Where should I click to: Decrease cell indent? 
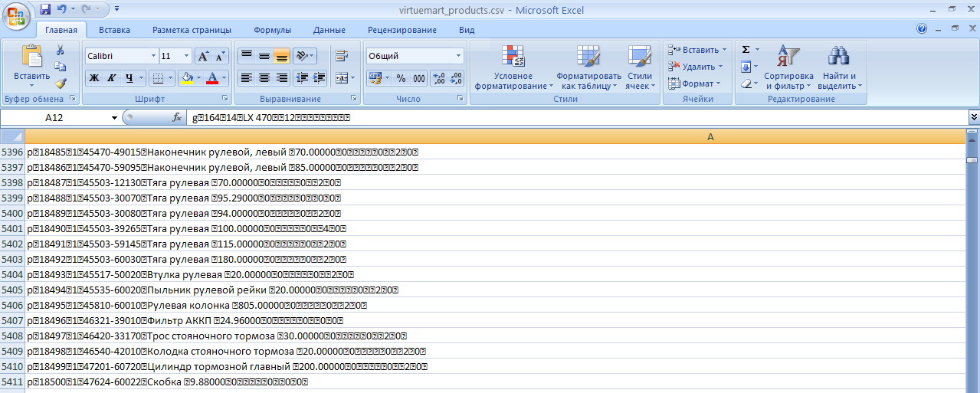[301, 78]
